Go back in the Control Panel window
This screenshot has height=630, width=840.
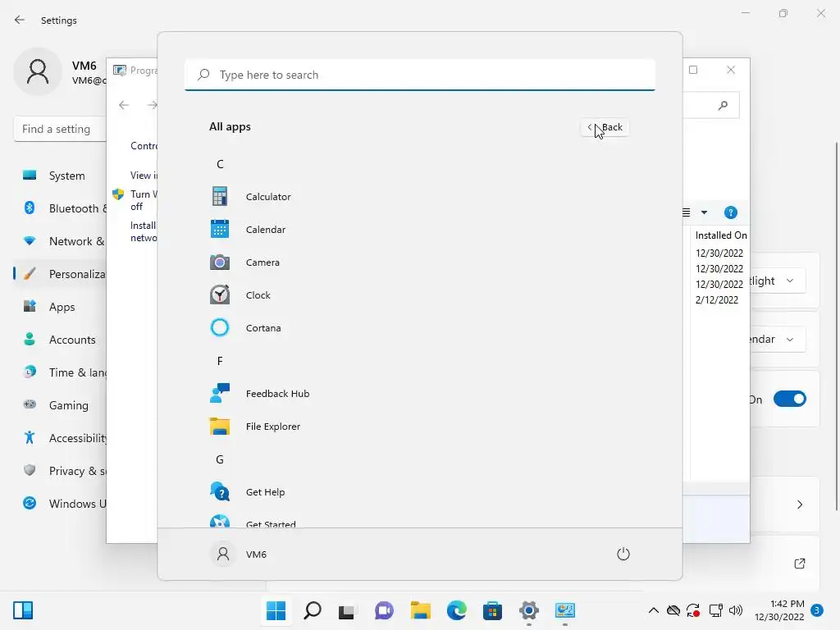point(124,105)
